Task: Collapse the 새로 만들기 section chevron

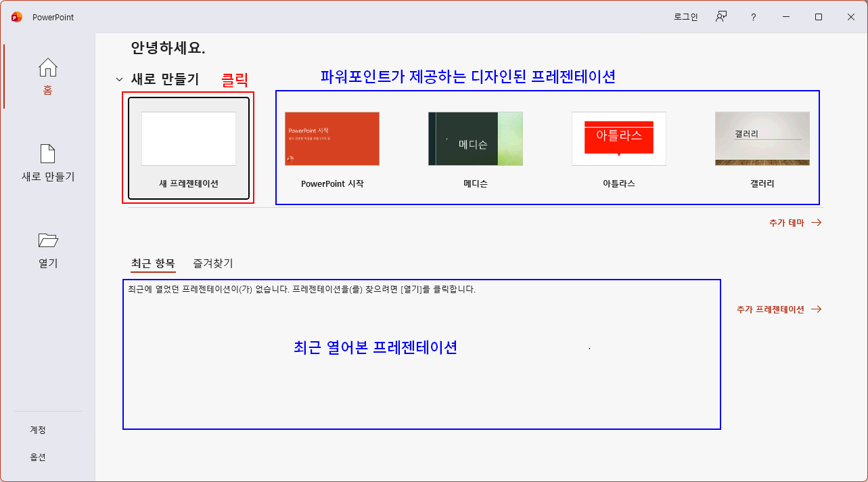Action: [x=119, y=79]
